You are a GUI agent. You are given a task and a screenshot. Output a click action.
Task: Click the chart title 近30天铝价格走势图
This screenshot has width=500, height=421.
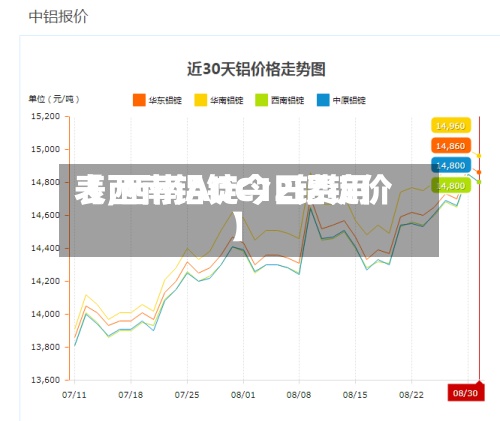click(256, 70)
